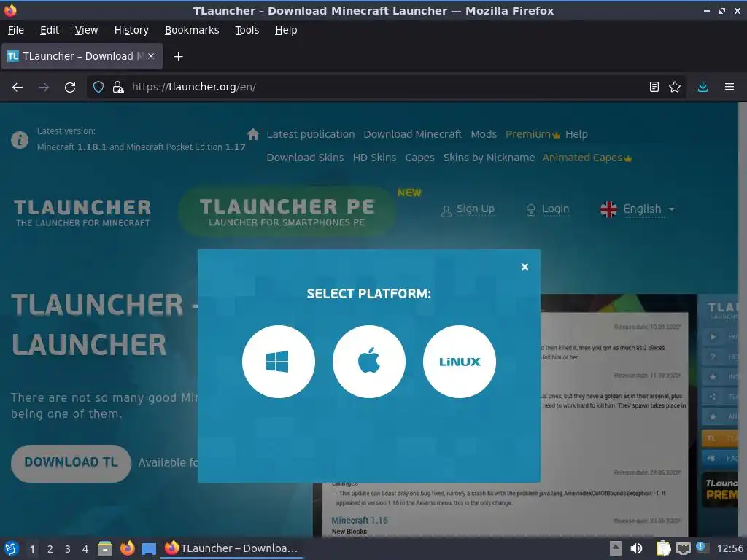The width and height of the screenshot is (747, 560).
Task: Click the display monitor tray icon
Action: click(683, 548)
